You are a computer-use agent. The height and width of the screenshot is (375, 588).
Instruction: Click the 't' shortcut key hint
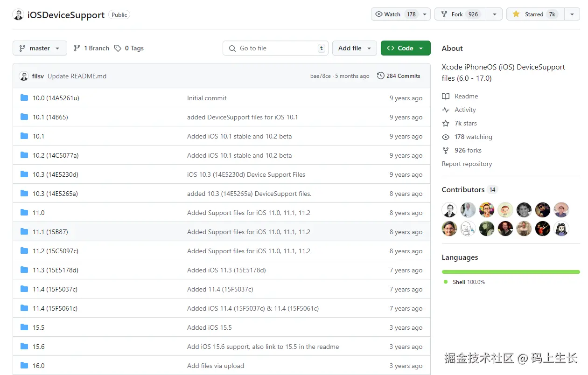pyautogui.click(x=321, y=48)
